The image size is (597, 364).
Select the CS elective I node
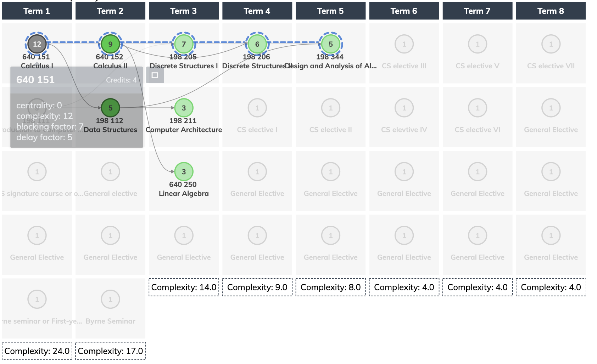coord(257,108)
